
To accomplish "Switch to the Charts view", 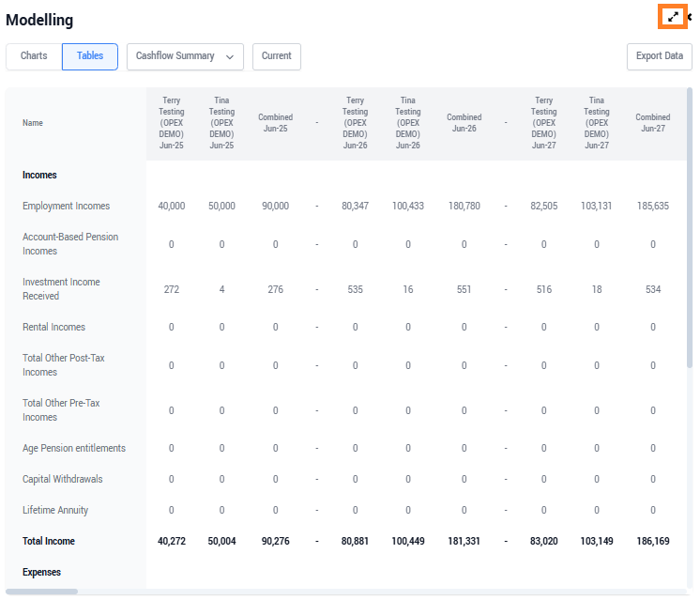I will (34, 56).
